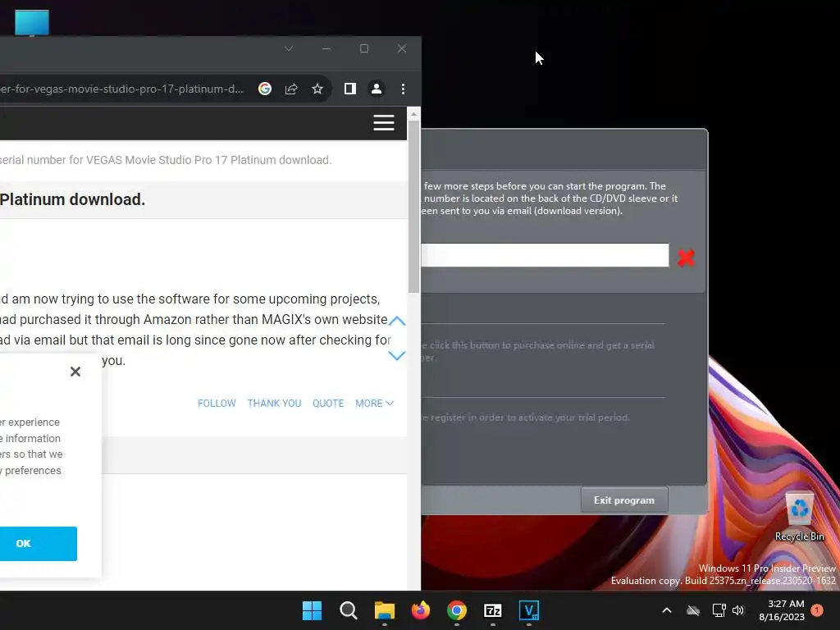Click the THANK YOU link

(274, 404)
